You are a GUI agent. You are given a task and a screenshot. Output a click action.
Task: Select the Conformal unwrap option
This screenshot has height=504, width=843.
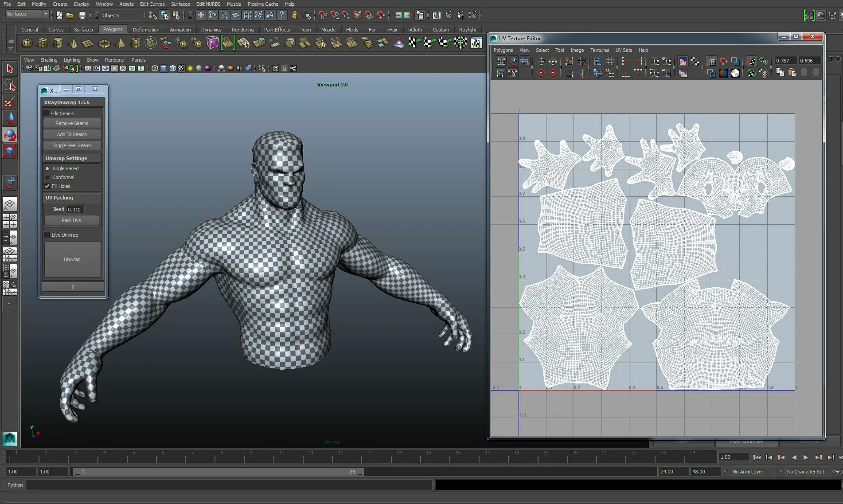pyautogui.click(x=47, y=177)
